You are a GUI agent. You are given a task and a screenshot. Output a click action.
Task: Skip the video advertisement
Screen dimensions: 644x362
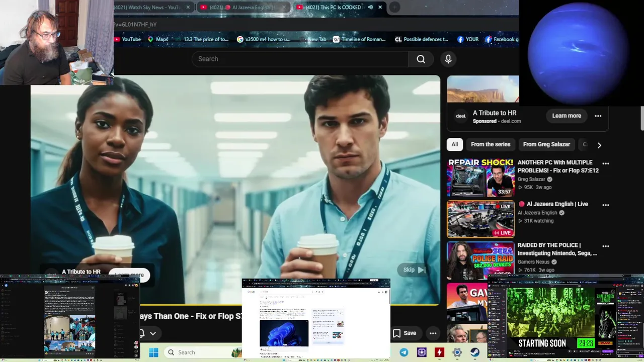415,270
